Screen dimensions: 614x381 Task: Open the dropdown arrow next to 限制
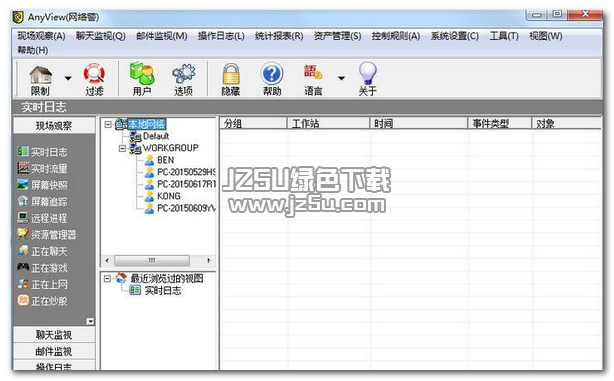tap(68, 78)
